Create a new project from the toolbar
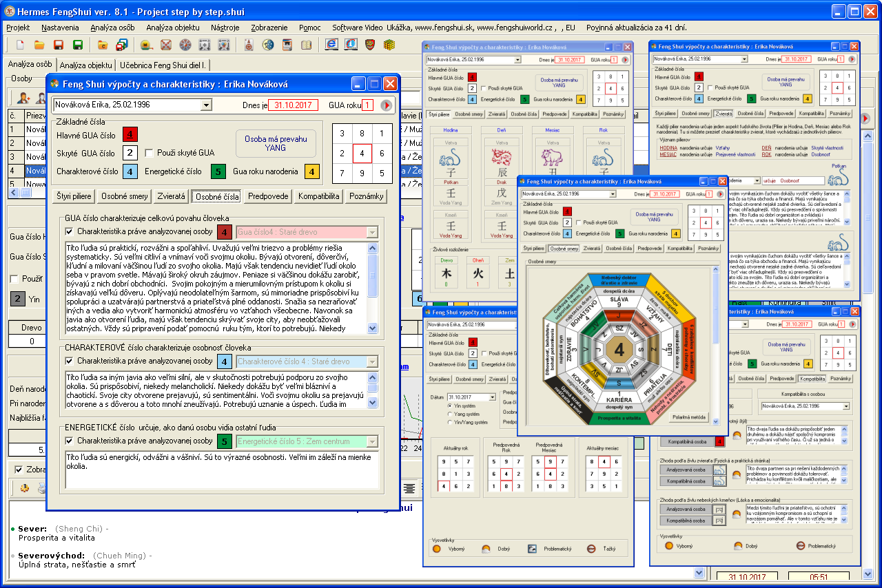882x588 pixels. click(20, 45)
